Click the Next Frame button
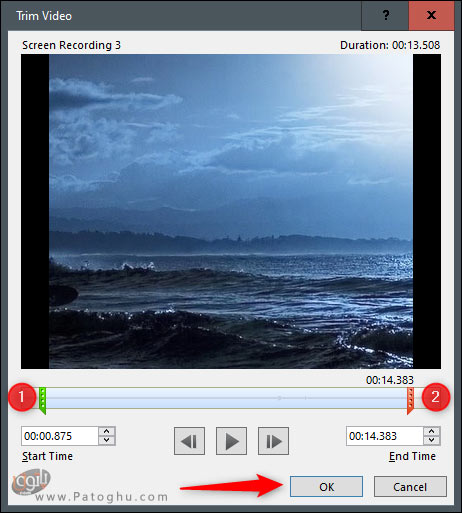 273,441
